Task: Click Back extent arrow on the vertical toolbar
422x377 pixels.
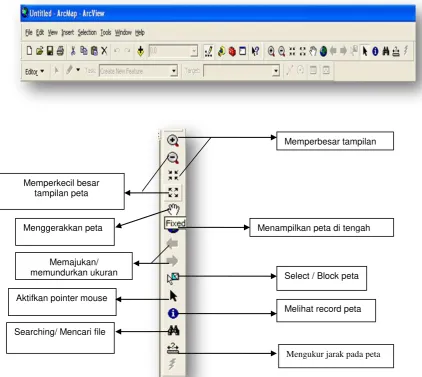Action: [172, 244]
